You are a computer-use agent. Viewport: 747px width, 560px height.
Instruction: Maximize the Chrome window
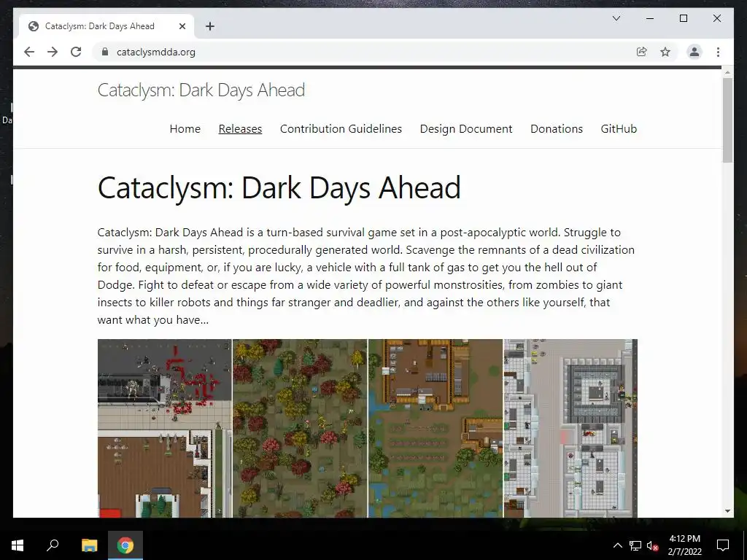tap(683, 18)
